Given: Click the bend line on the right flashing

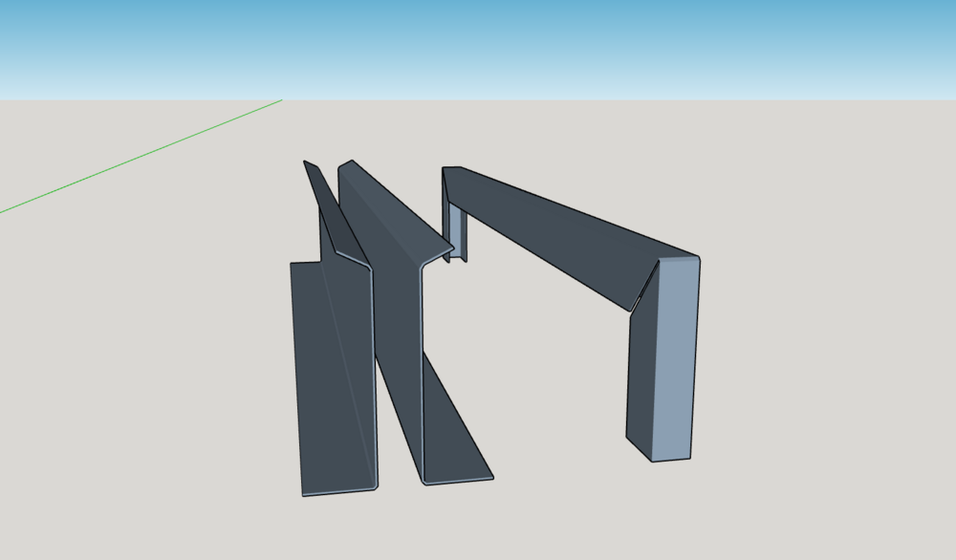Looking at the screenshot, I should pyautogui.click(x=641, y=287).
